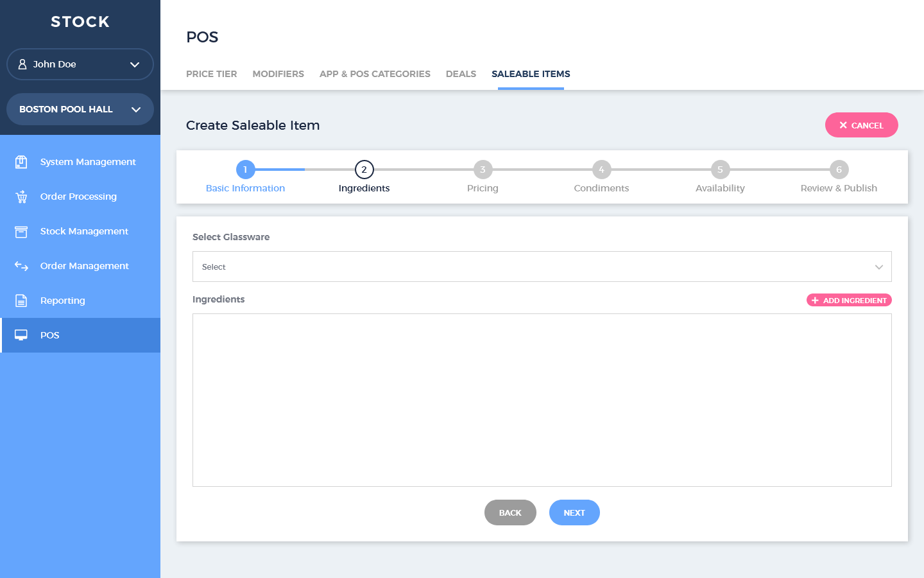Return to step 1 Basic Information
The width and height of the screenshot is (924, 578).
(x=245, y=170)
